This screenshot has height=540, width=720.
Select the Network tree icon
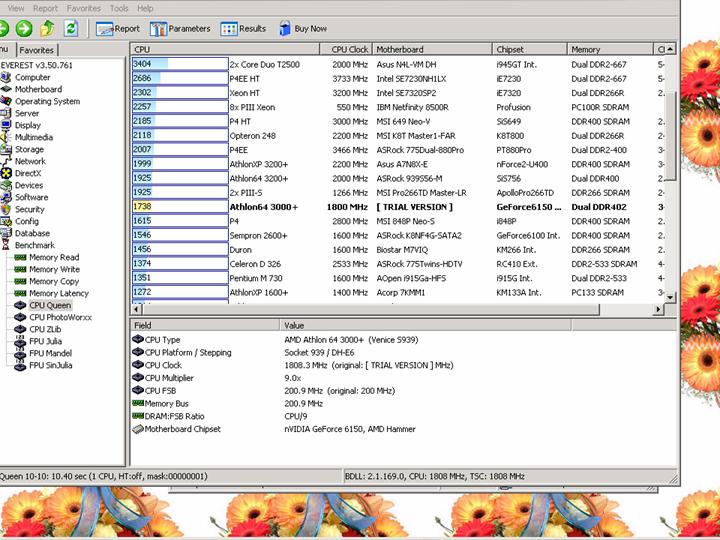6,161
